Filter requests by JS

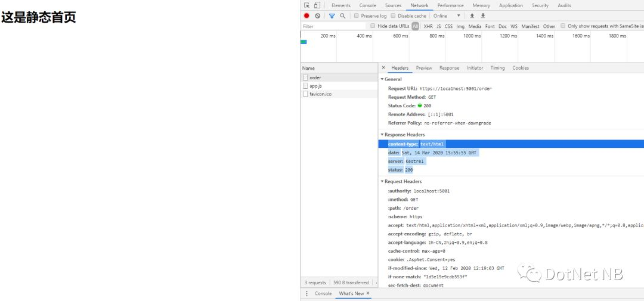[439, 26]
